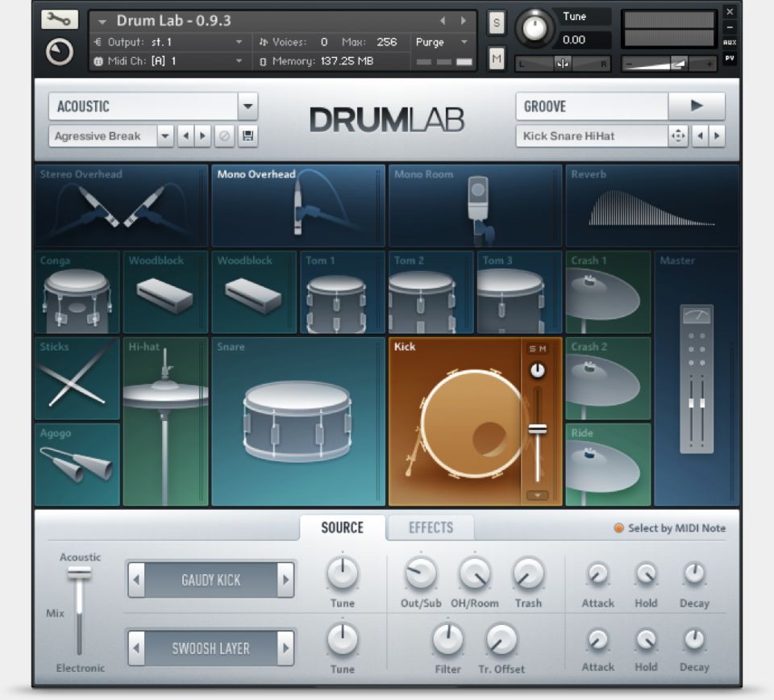Open the Mono Room microphone channel
The height and width of the screenshot is (700, 774).
tap(475, 206)
